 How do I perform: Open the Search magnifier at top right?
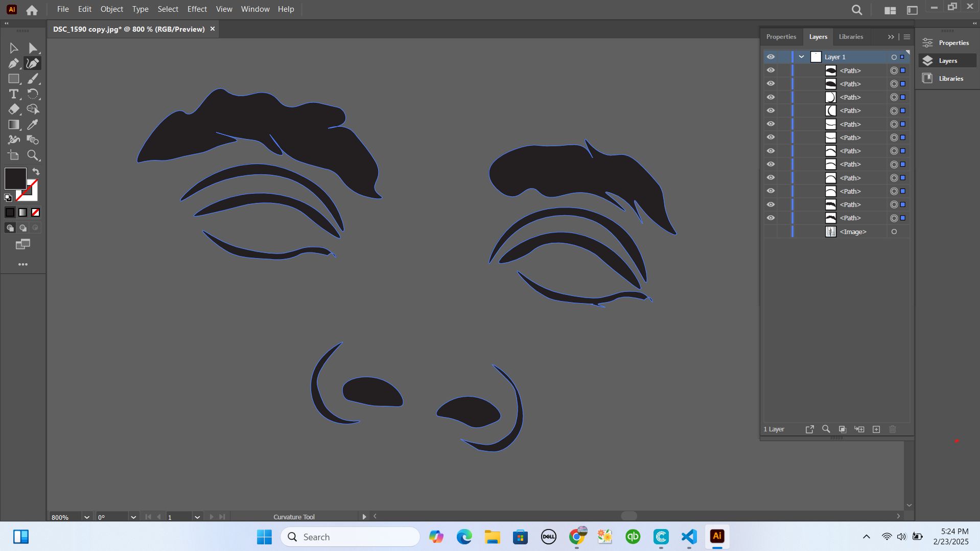click(x=857, y=10)
